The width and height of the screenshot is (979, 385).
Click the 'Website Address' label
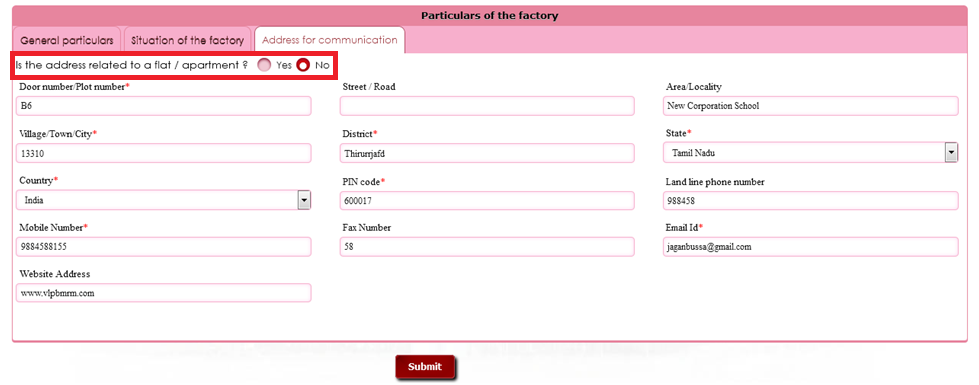click(x=55, y=274)
